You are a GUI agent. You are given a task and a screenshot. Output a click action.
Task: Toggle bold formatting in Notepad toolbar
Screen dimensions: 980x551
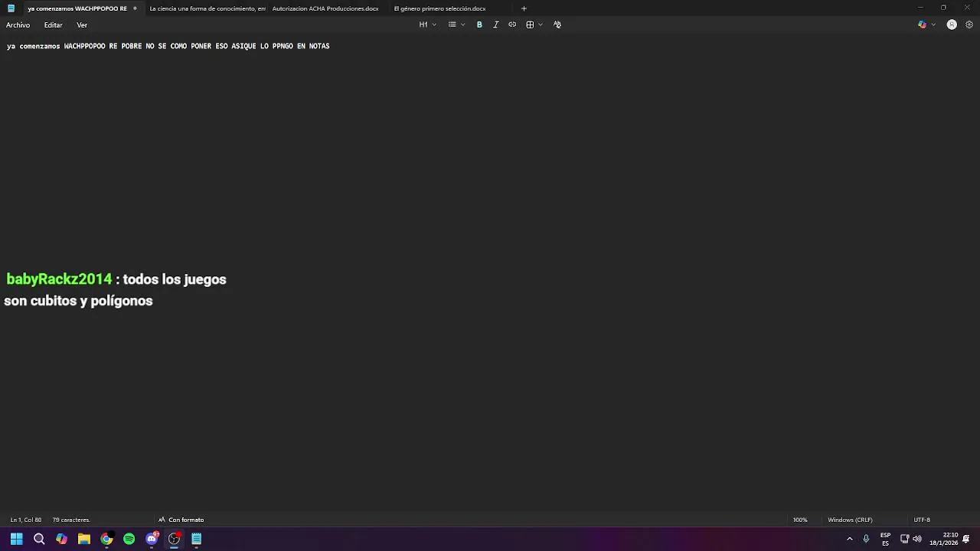pyautogui.click(x=479, y=24)
